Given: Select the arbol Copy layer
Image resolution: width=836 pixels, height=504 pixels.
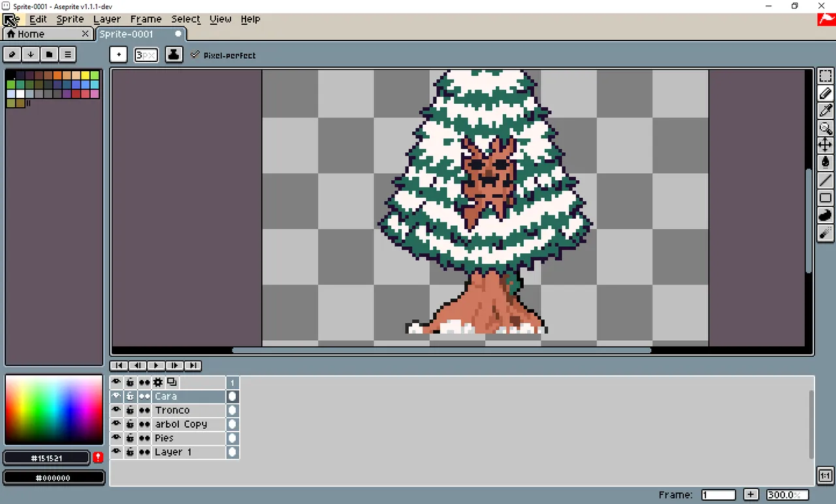Looking at the screenshot, I should coord(189,424).
